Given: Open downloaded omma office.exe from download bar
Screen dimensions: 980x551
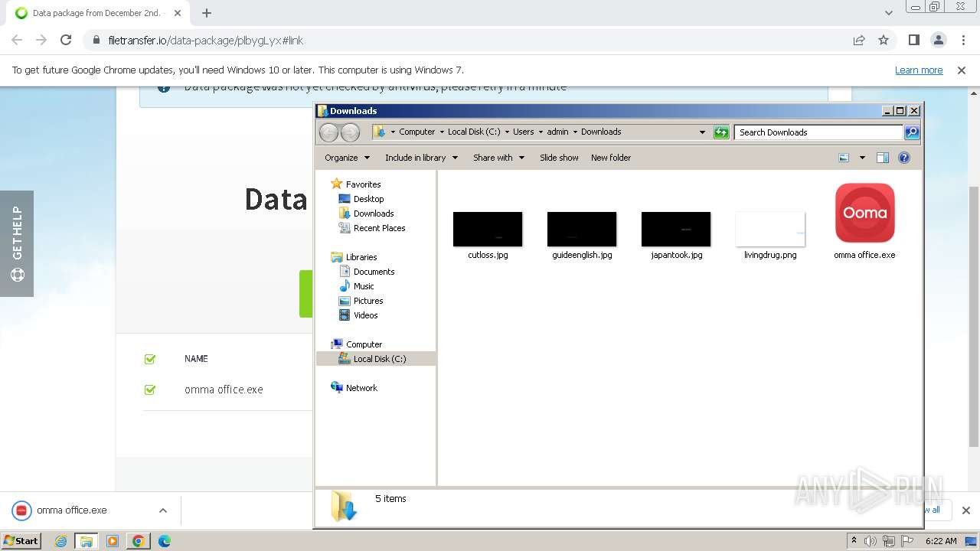Looking at the screenshot, I should 72,510.
